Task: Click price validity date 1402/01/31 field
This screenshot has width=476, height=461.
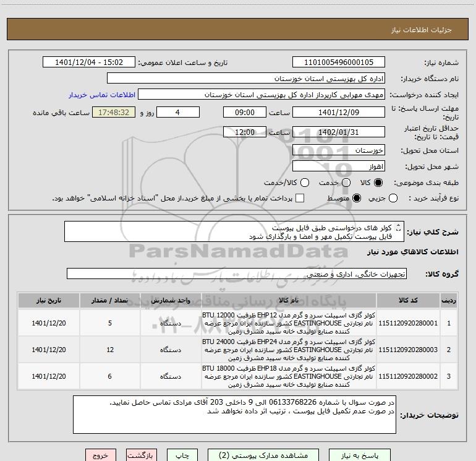Action: (x=339, y=132)
